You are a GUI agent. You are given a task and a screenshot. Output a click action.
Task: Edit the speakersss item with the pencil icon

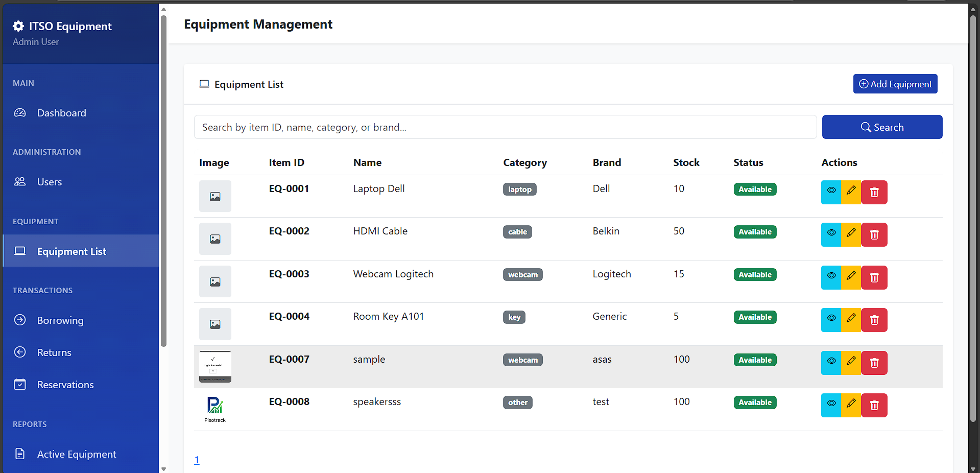pos(851,405)
